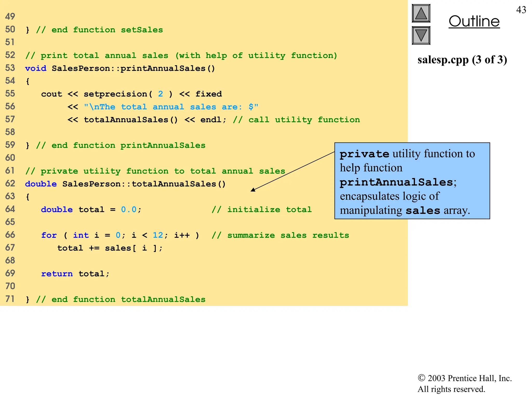
Task: Click the blue private utility function callout
Action: [x=412, y=181]
